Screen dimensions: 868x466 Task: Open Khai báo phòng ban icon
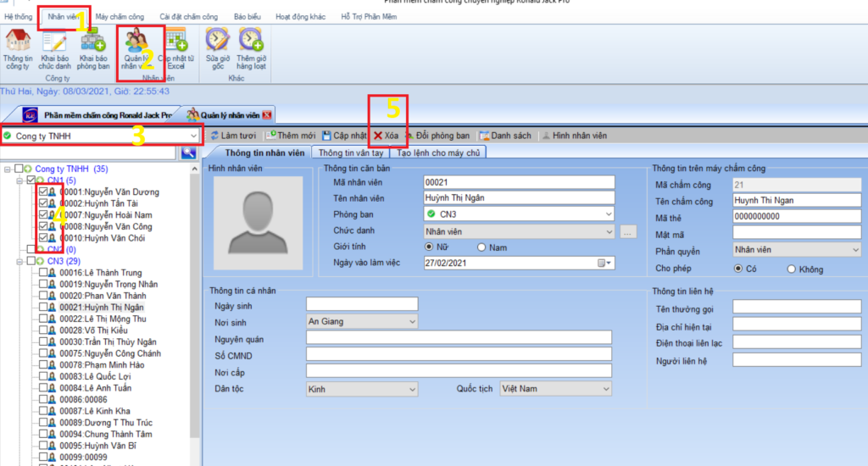click(x=93, y=48)
